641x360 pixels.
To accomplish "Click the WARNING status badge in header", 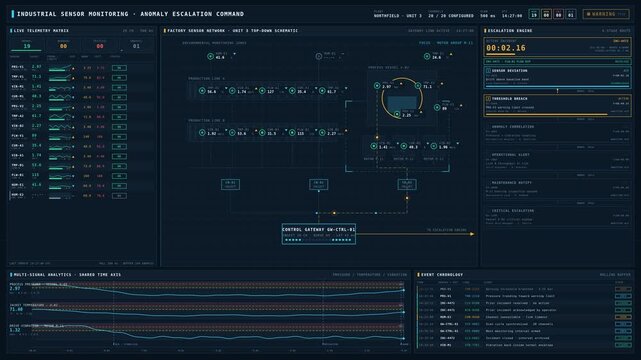I will click(x=606, y=14).
